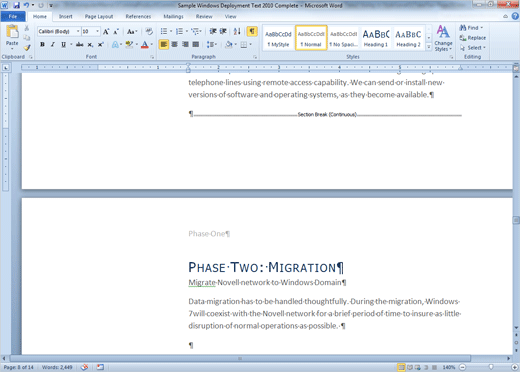Apply strikethrough formatting

tap(80, 44)
